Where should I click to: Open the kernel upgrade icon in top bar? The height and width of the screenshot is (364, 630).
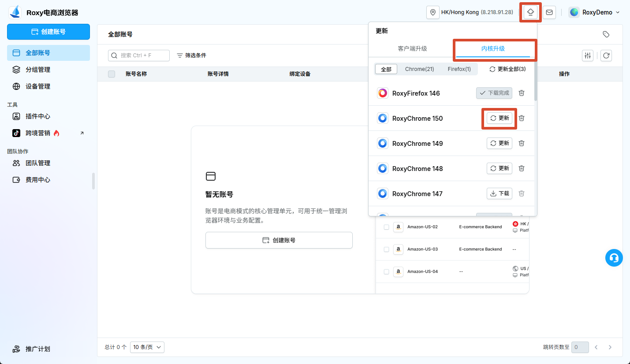(530, 12)
